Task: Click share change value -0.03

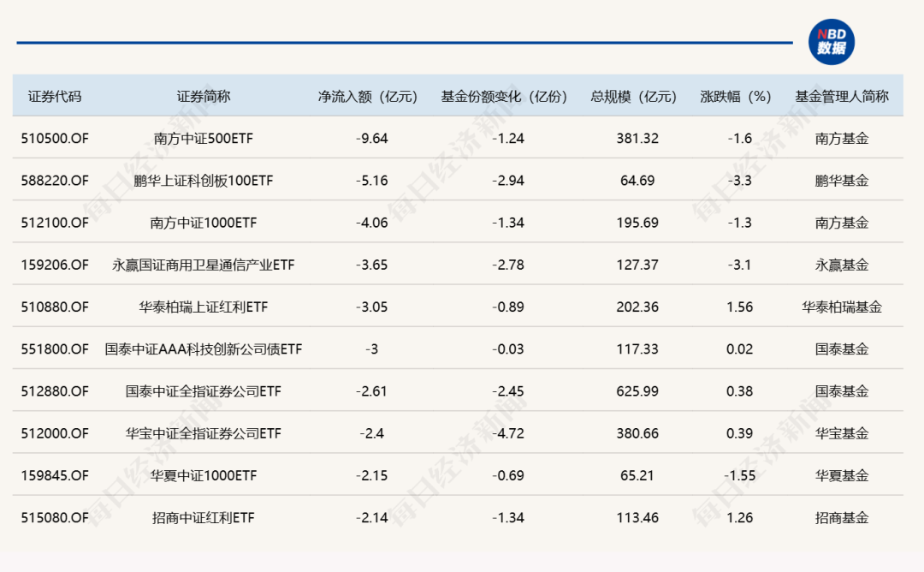Action: (x=508, y=349)
